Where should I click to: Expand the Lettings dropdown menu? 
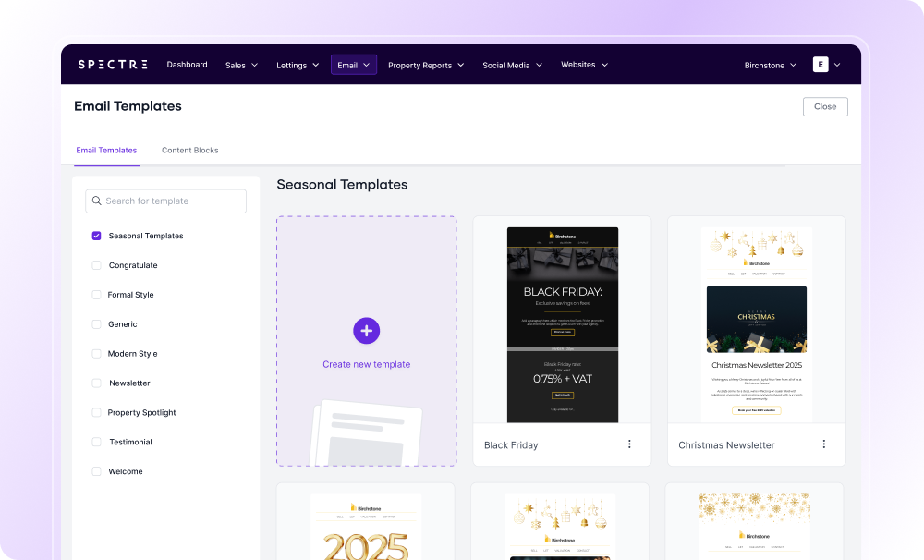[298, 65]
